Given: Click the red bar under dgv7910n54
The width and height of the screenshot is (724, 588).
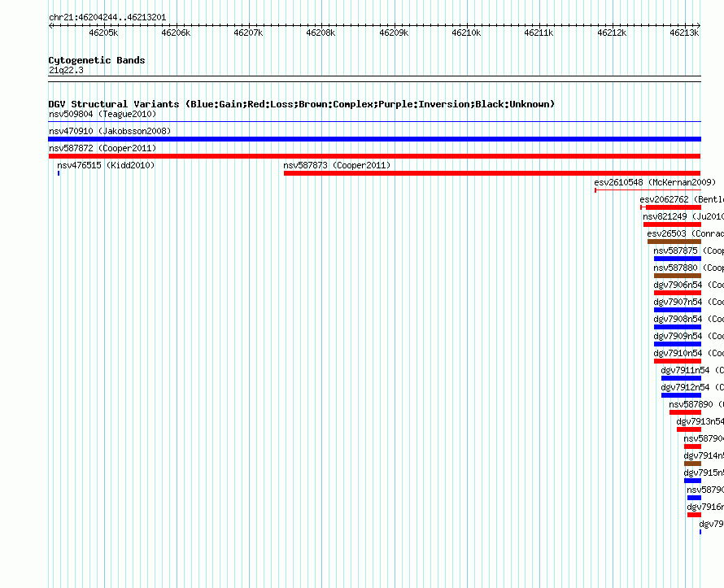Looking at the screenshot, I should [678, 361].
